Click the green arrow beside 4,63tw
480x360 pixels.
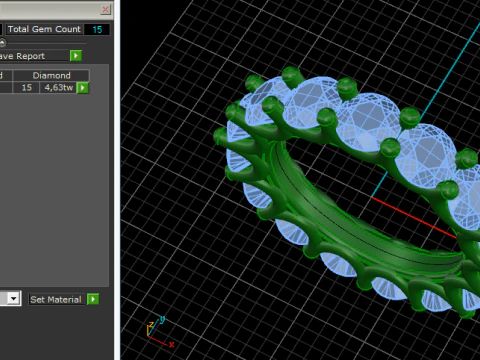click(x=83, y=88)
